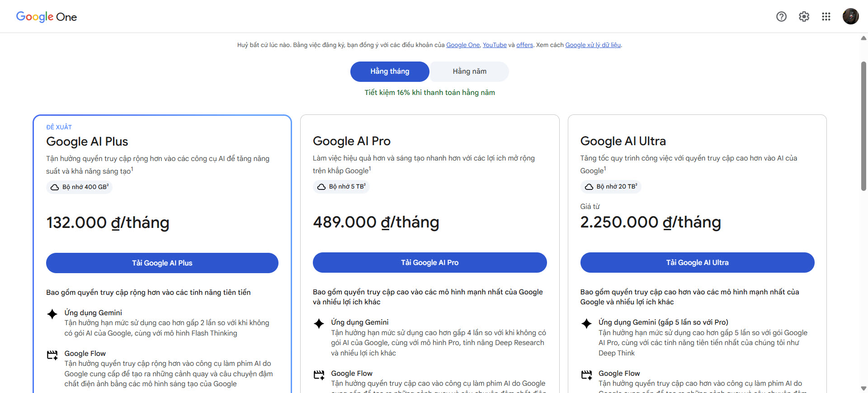Click the Google AI Ultra heading
The image size is (868, 393).
623,141
